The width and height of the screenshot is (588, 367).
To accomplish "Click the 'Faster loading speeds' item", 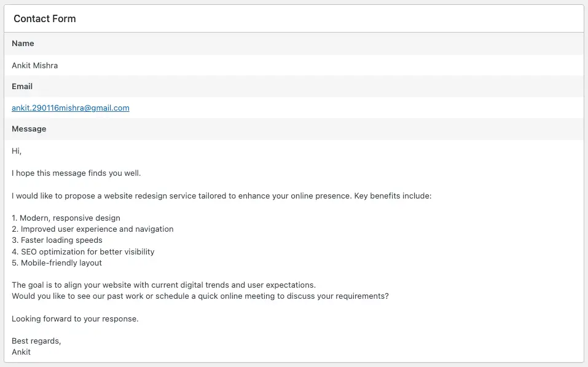I will [x=57, y=240].
